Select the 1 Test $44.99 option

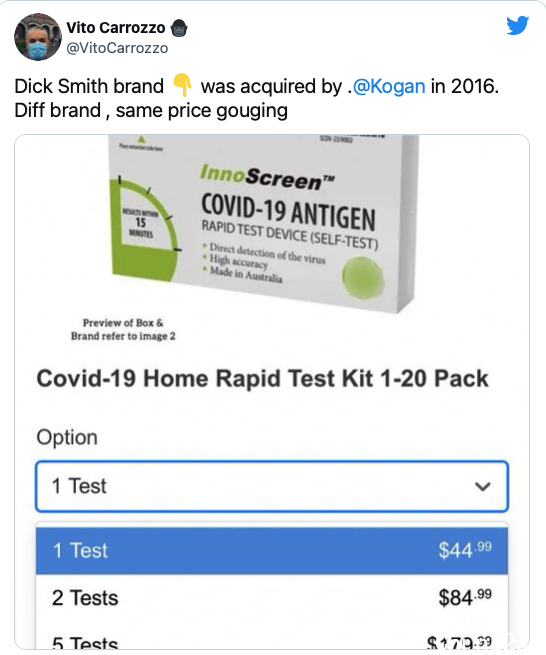[x=272, y=550]
